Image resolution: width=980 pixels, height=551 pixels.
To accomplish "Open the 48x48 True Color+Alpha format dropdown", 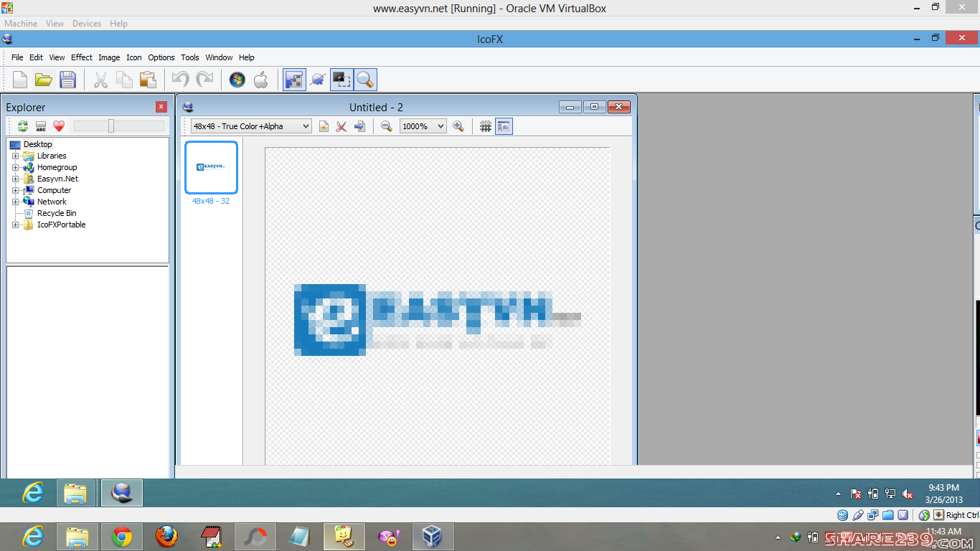I will coord(251,126).
